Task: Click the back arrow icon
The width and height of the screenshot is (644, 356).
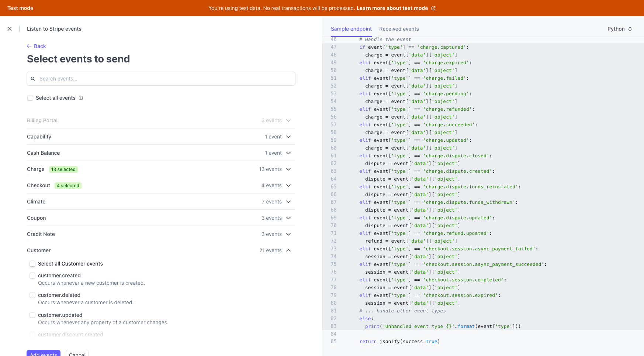Action: (x=29, y=46)
